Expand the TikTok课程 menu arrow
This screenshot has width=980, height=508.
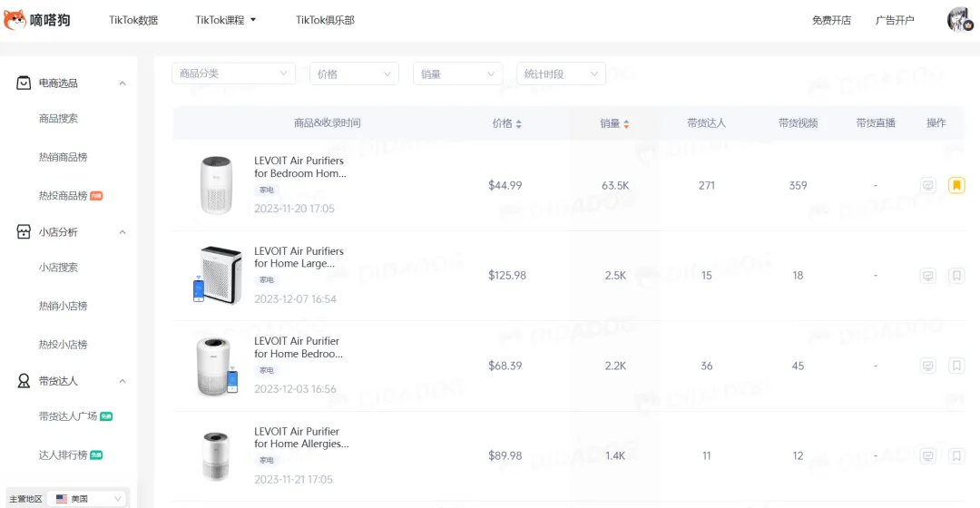tap(253, 20)
